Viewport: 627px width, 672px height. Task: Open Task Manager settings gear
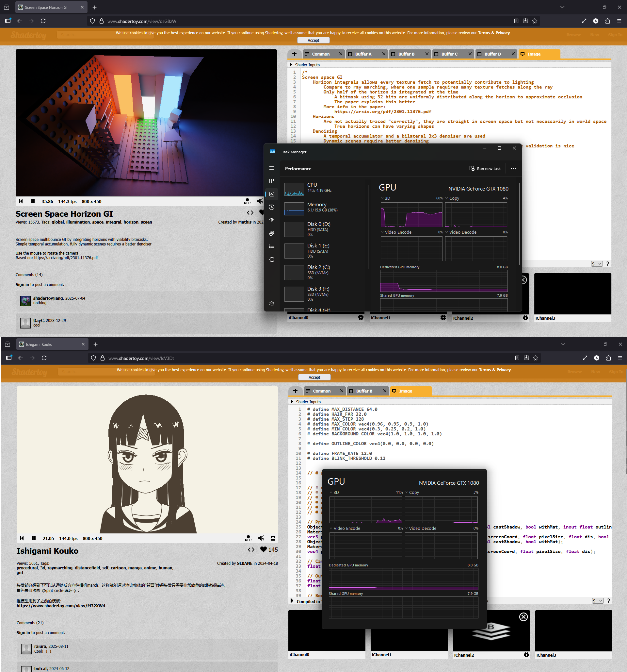click(x=272, y=304)
